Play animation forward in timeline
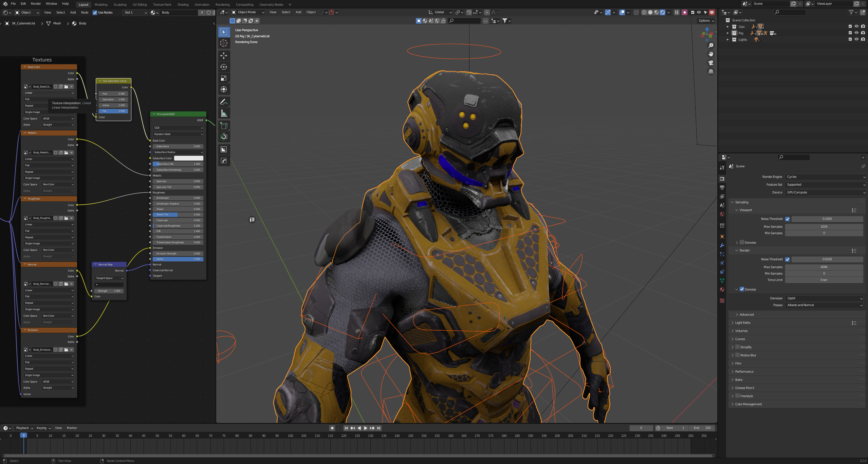Screen dimensions: 868x464 (x=366, y=428)
